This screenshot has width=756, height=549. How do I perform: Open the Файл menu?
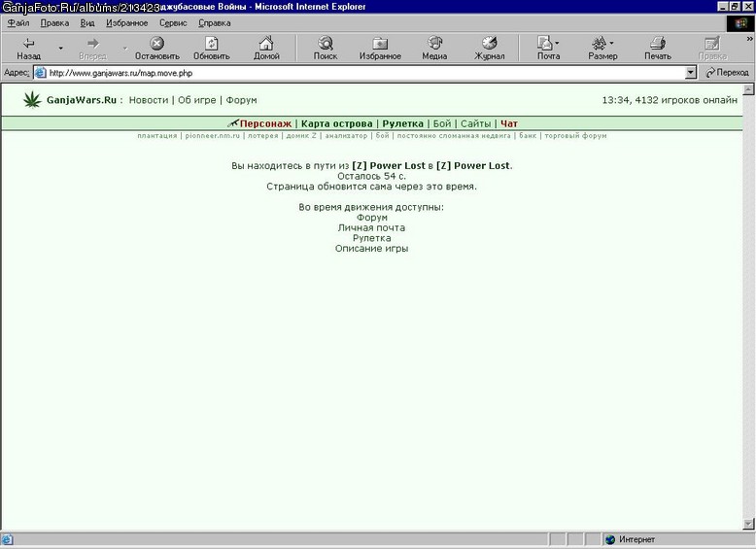point(17,23)
